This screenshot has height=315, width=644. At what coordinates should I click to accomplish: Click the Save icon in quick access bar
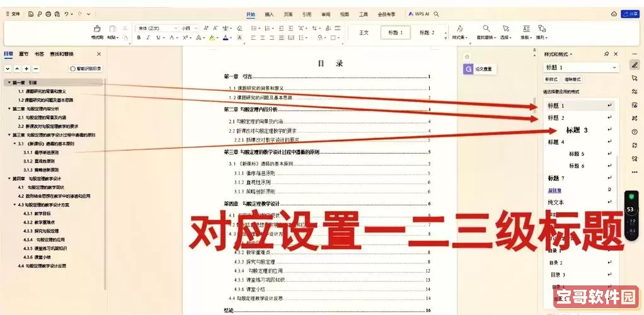[31, 14]
